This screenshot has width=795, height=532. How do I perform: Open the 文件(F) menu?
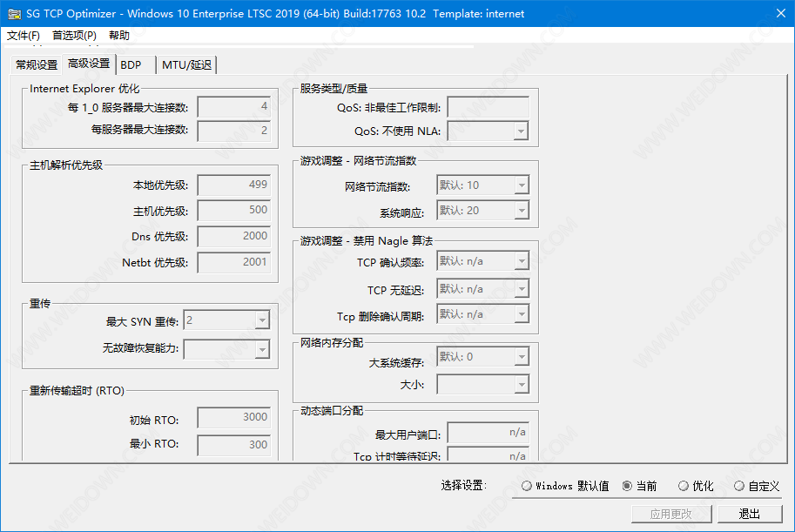pos(24,36)
